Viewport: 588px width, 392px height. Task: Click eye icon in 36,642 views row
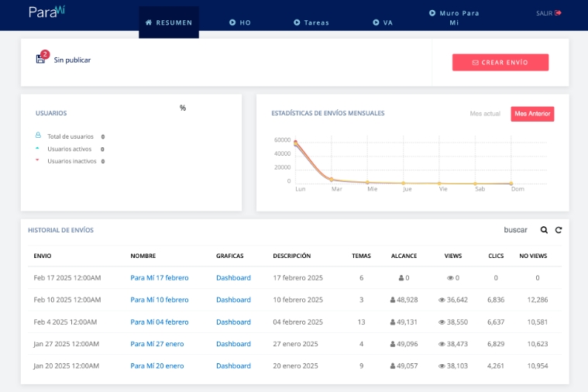click(442, 300)
